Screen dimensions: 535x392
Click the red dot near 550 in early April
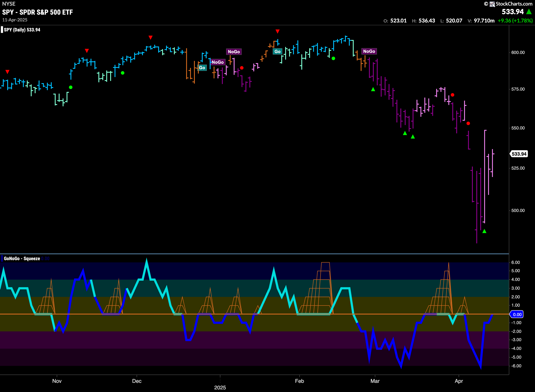point(468,123)
